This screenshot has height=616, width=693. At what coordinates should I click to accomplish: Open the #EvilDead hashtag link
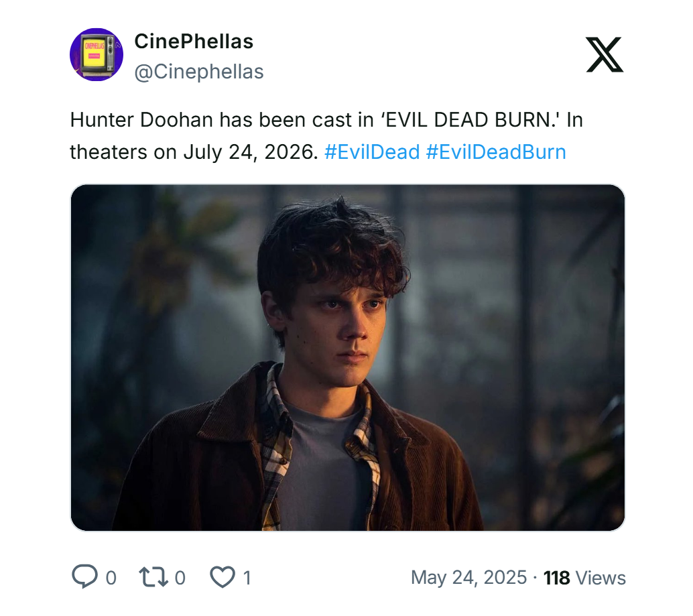point(372,152)
